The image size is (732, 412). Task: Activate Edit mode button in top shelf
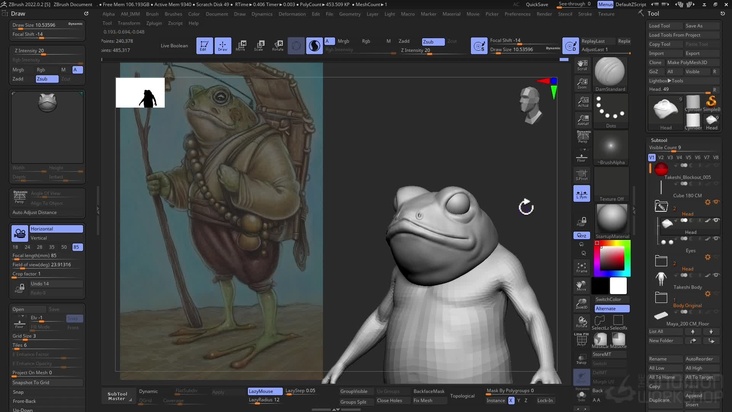pos(204,45)
